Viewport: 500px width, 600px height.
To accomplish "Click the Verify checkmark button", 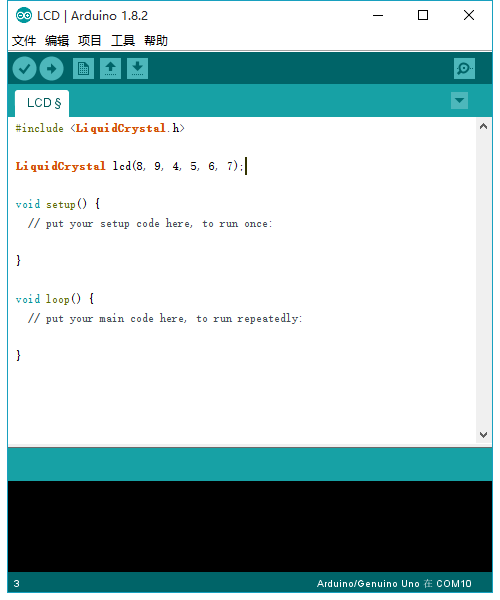I will click(x=24, y=69).
